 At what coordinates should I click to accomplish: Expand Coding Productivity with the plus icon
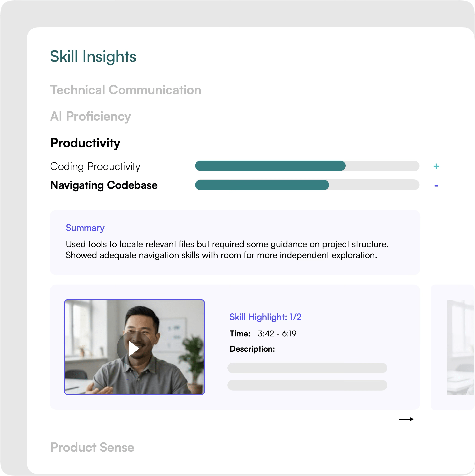coord(436,166)
